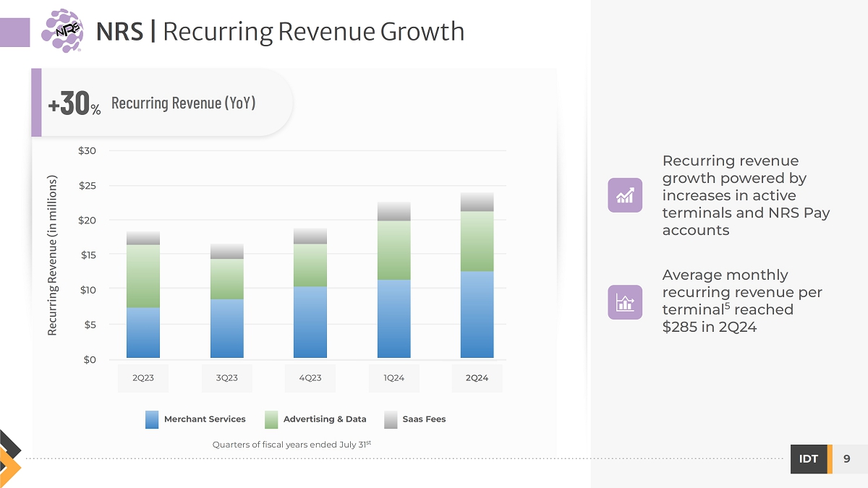The height and width of the screenshot is (488, 868).
Task: Click the page number 9 box
Action: coord(846,459)
